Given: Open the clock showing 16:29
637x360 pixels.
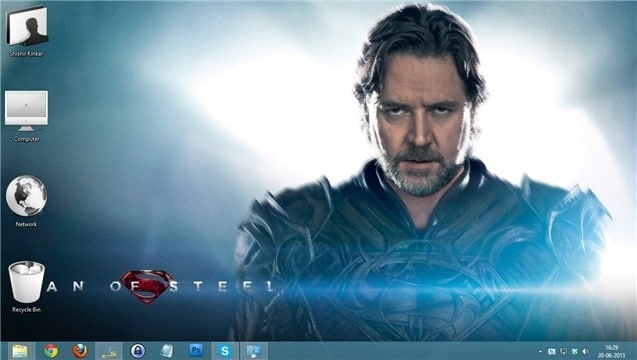Looking at the screenshot, I should tap(611, 348).
